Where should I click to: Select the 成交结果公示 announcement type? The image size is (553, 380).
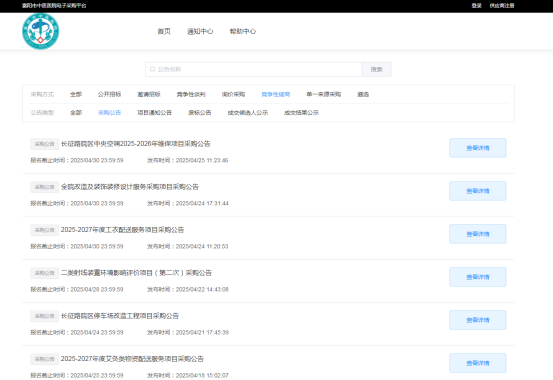click(301, 113)
